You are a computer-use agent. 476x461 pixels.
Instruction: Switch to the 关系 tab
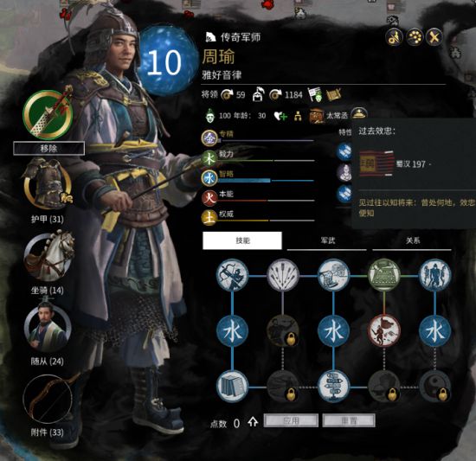tap(412, 240)
